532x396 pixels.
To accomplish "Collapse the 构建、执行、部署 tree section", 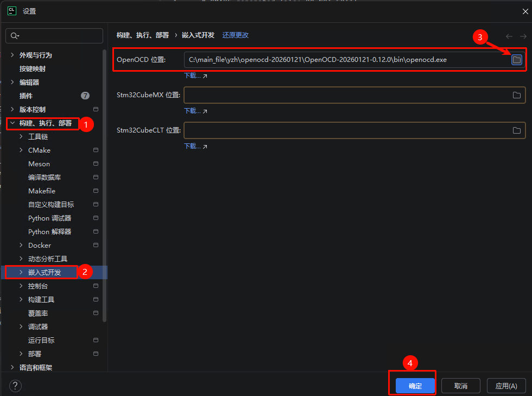I will (12, 123).
